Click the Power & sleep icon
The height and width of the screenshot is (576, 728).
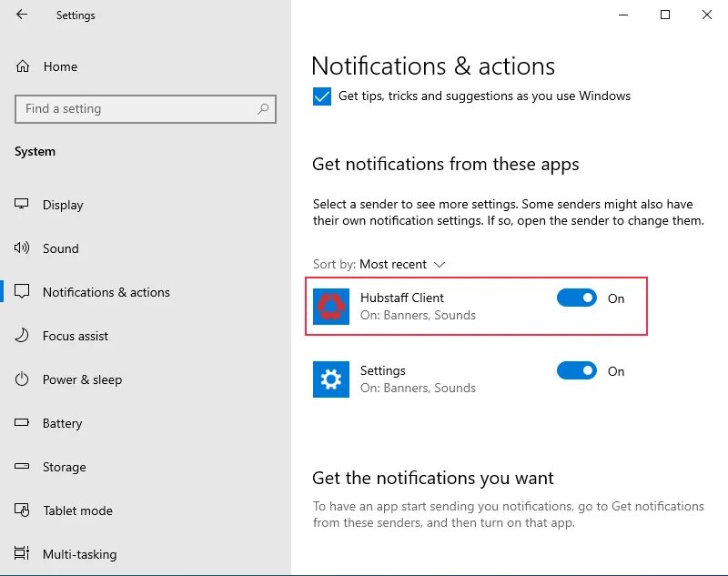21,379
